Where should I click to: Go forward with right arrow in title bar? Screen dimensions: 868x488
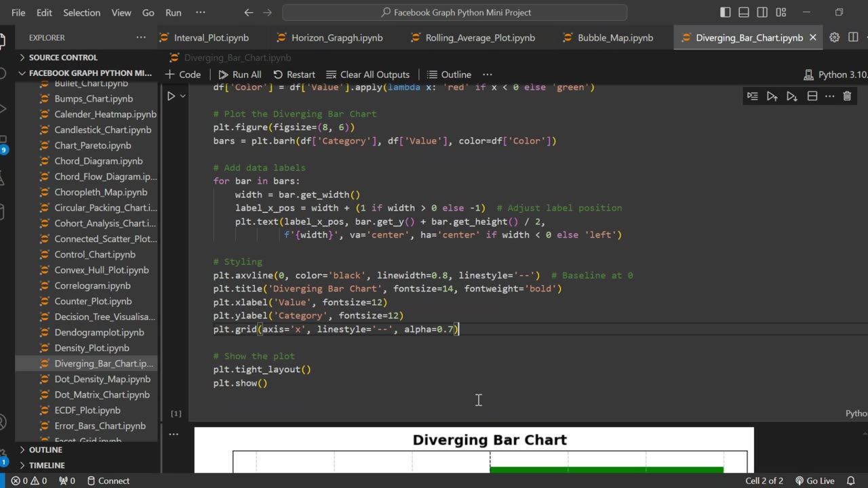coord(267,12)
